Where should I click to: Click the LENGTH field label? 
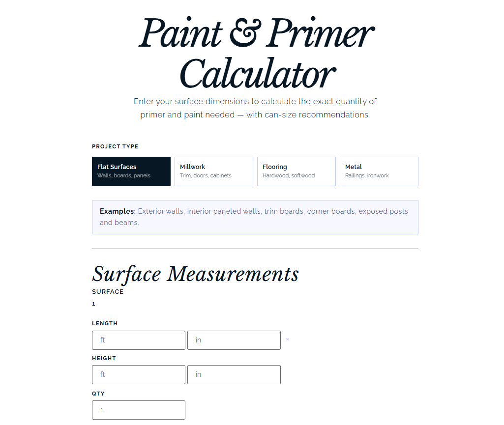(105, 323)
